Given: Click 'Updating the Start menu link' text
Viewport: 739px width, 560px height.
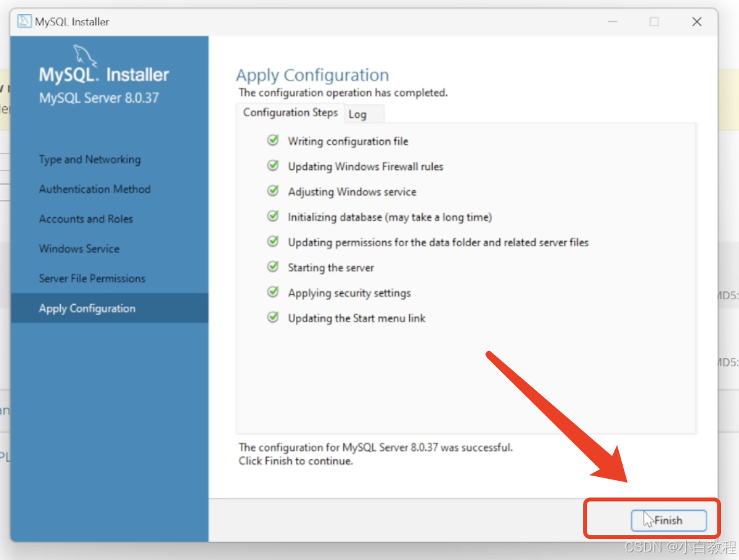Looking at the screenshot, I should point(357,318).
